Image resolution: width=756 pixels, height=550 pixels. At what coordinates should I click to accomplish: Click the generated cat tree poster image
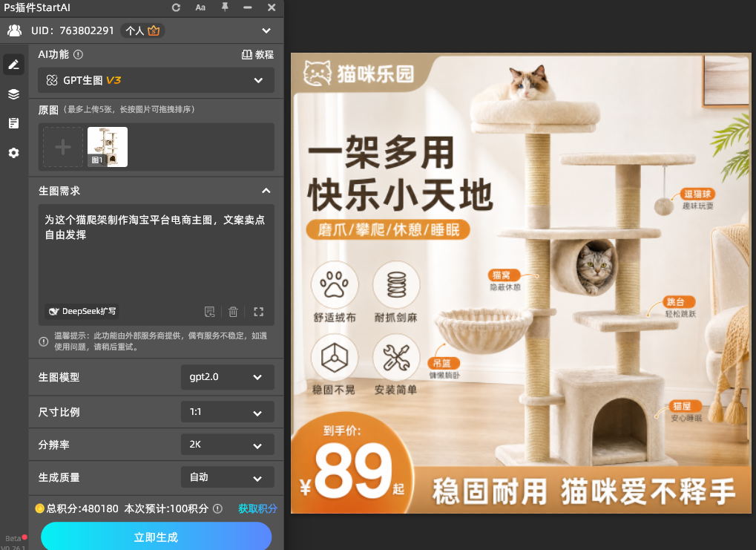tap(521, 283)
